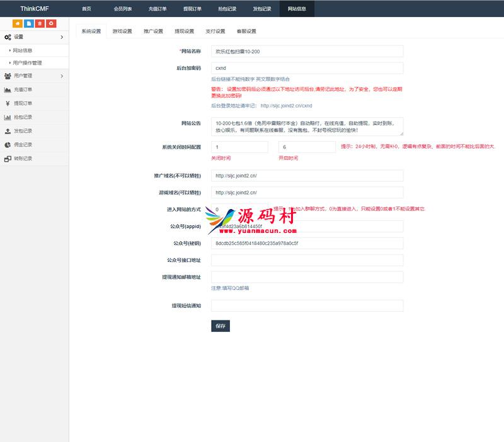Select 用户操作管理 tree item

pos(27,63)
